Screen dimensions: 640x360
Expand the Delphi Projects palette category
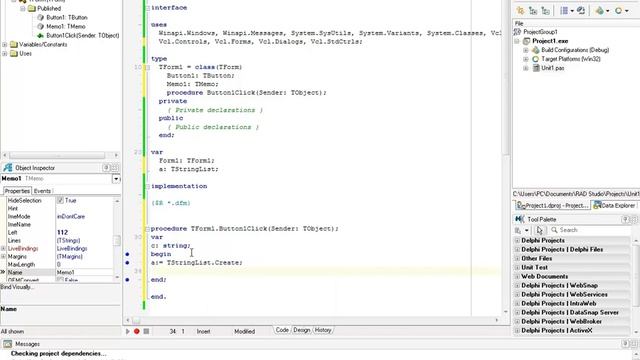coord(517,240)
